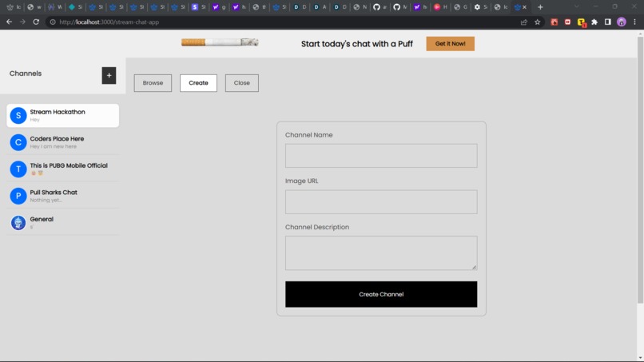Screen dimensions: 644x362
Task: Open the tab search chevron dropdown
Action: coord(577,6)
